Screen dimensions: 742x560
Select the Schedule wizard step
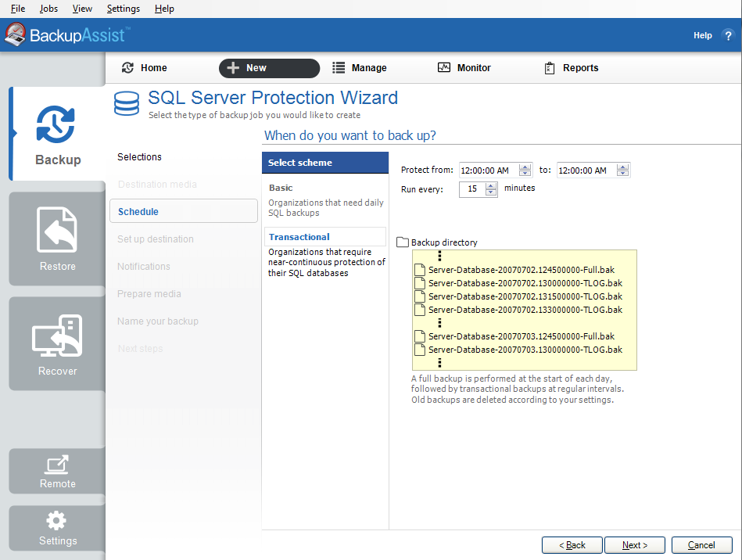click(x=184, y=211)
